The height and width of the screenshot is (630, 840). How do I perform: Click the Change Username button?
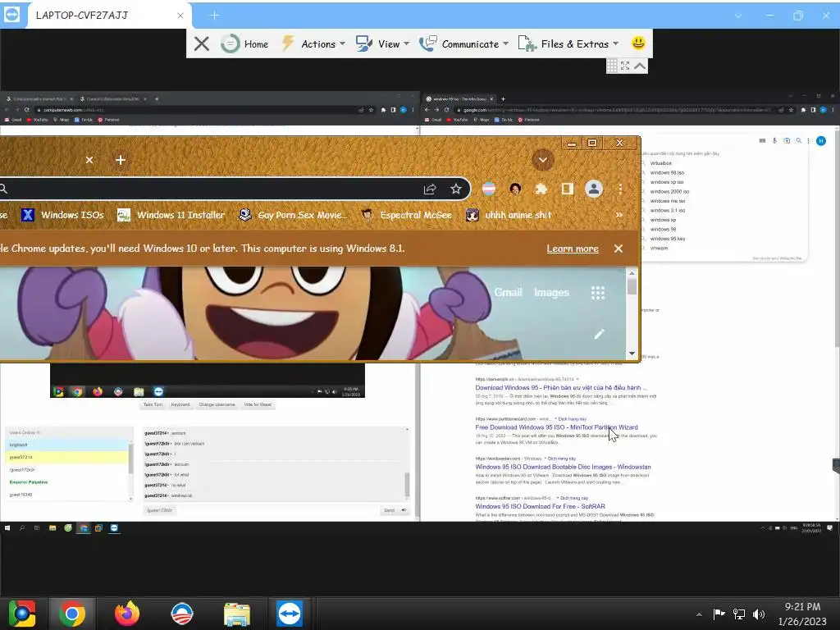pos(217,404)
